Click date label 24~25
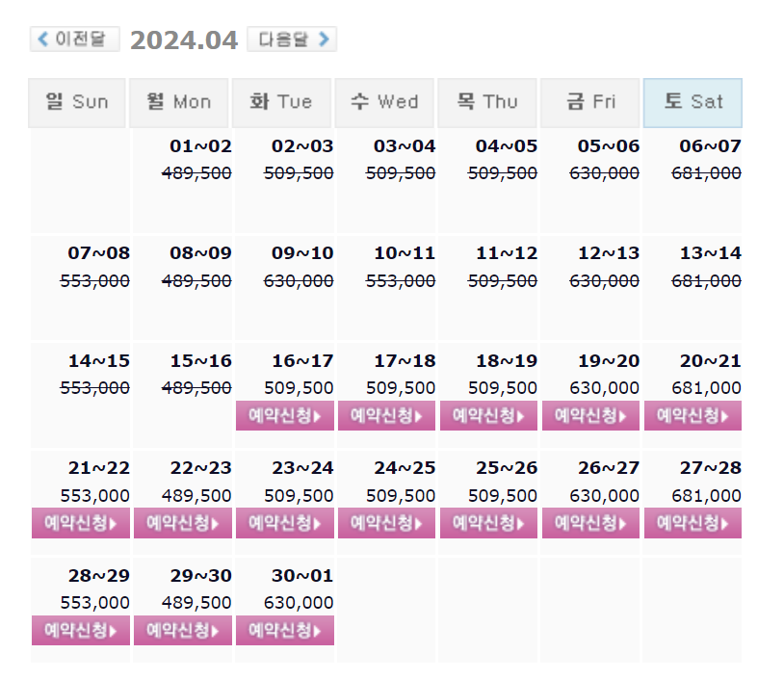Image resolution: width=784 pixels, height=680 pixels. (405, 468)
